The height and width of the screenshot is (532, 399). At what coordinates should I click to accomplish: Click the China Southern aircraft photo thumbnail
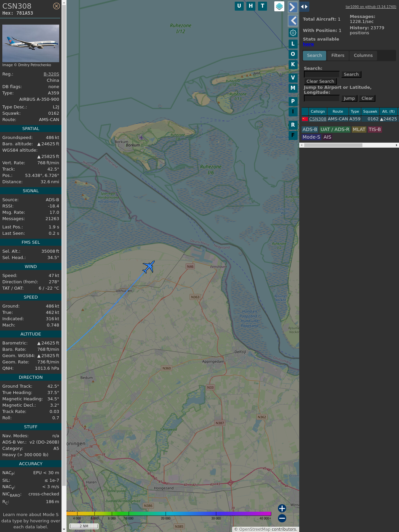coord(31,43)
